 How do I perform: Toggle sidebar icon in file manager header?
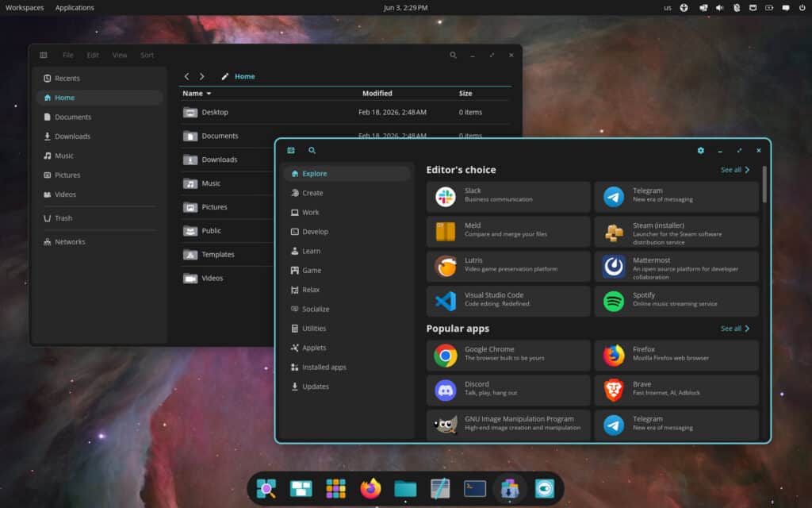point(44,55)
